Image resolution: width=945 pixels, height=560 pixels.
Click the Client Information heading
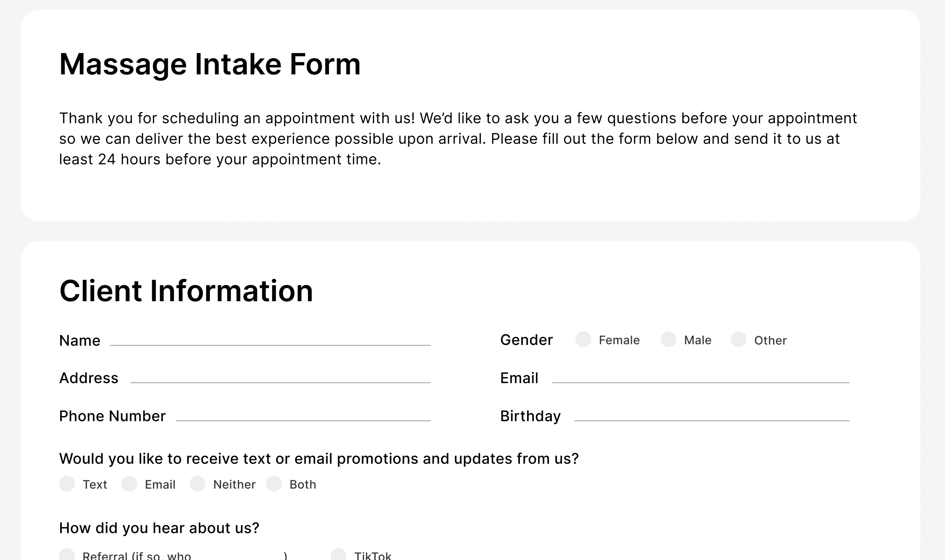[186, 291]
